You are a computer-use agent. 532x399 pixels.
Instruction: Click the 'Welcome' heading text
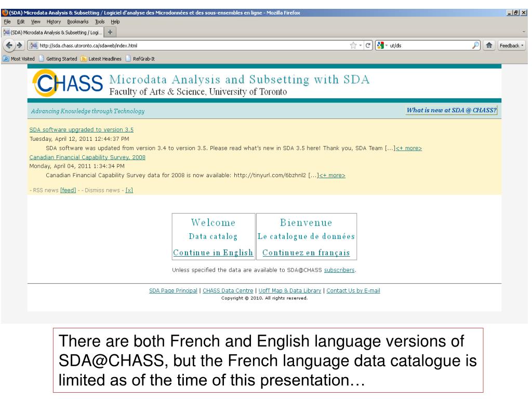coord(213,222)
